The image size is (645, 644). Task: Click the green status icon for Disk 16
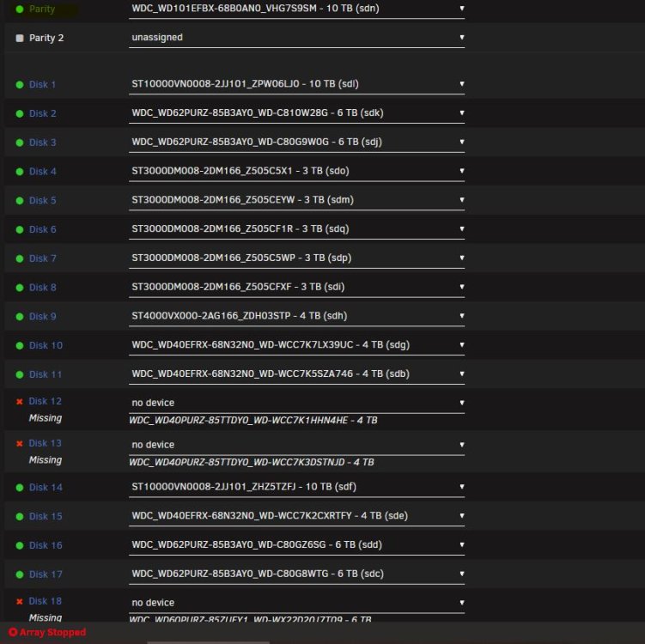pyautogui.click(x=20, y=546)
